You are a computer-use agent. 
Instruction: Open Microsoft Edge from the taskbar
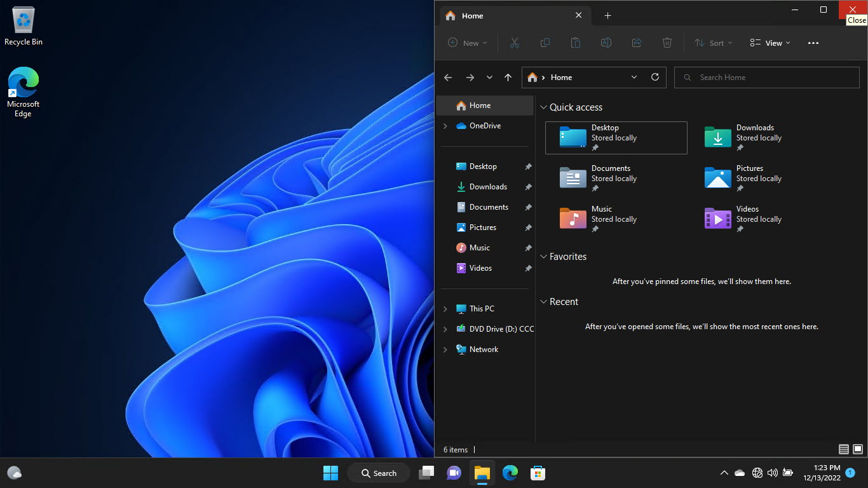click(x=510, y=473)
